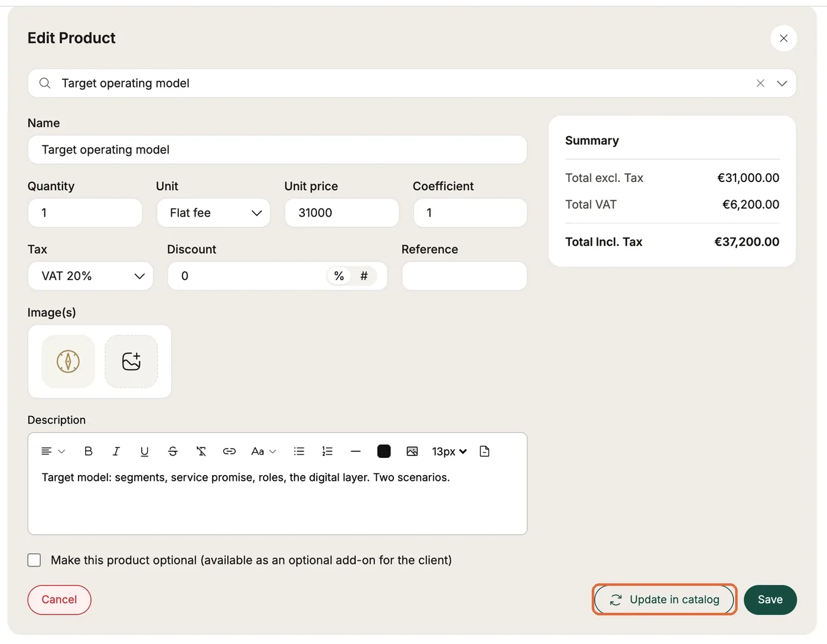The image size is (827, 644).
Task: Open the Unit dropdown showing Flat fee
Action: tap(213, 213)
